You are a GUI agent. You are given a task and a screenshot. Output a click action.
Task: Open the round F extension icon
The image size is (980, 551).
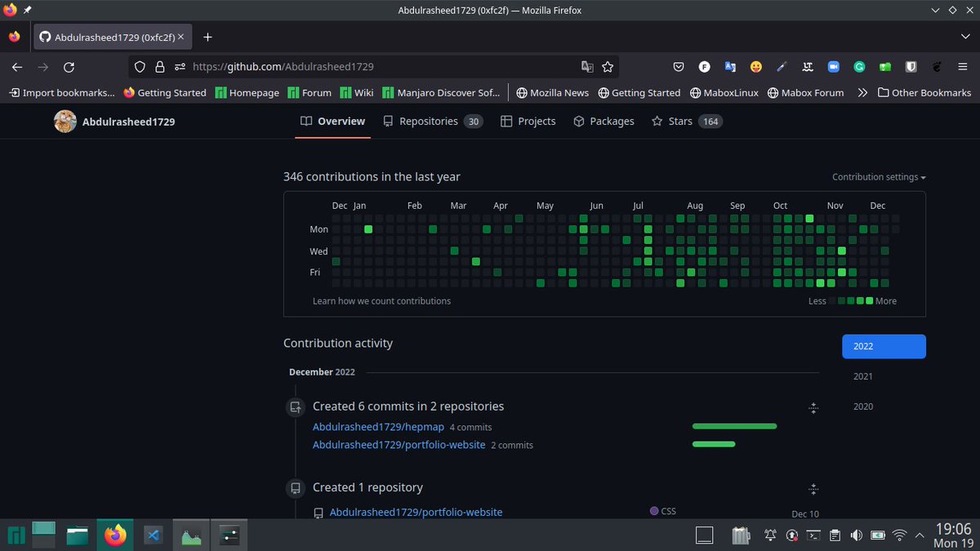point(704,67)
